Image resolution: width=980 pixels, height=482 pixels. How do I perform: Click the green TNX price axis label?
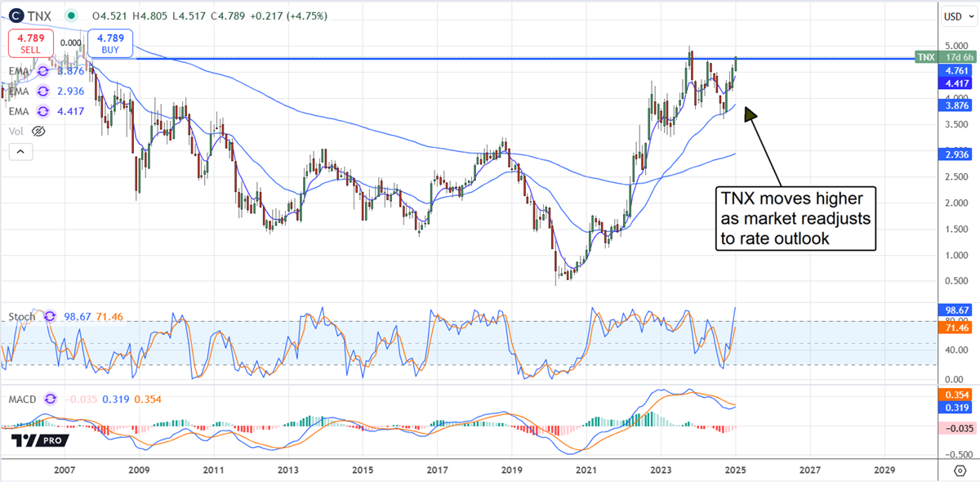click(x=925, y=57)
